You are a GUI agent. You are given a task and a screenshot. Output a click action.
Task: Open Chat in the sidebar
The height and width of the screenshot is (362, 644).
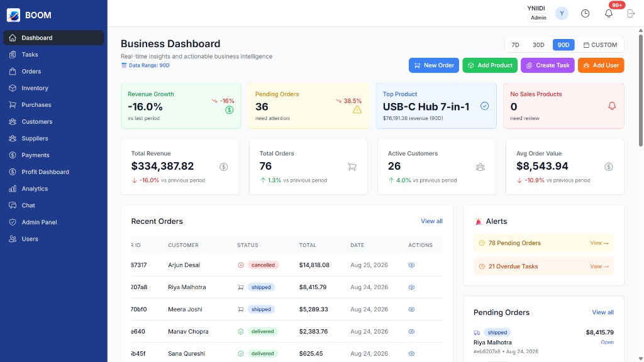[x=53, y=206]
